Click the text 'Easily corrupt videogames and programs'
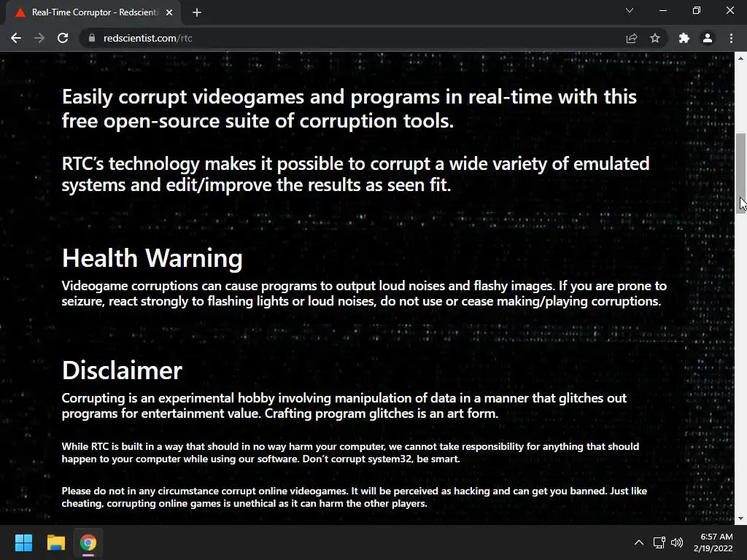 251,97
